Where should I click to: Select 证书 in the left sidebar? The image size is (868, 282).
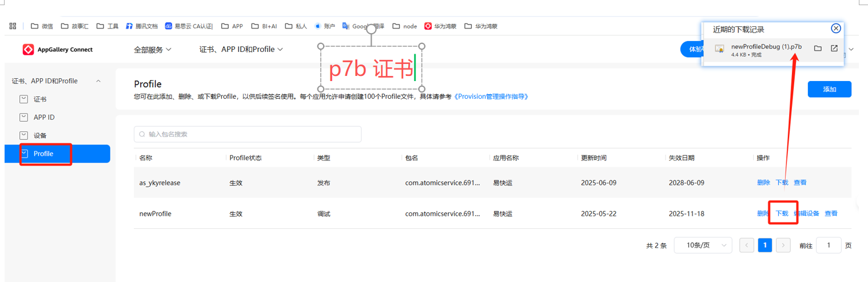pos(40,99)
